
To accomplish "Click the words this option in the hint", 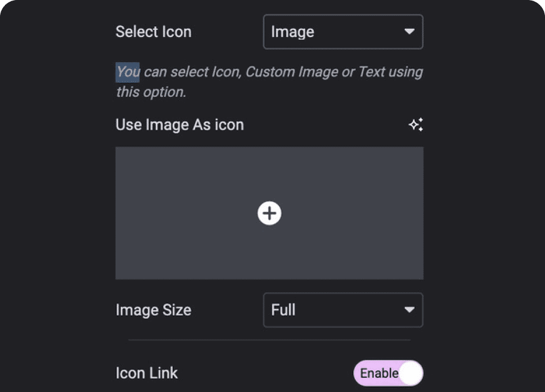I will coord(150,91).
